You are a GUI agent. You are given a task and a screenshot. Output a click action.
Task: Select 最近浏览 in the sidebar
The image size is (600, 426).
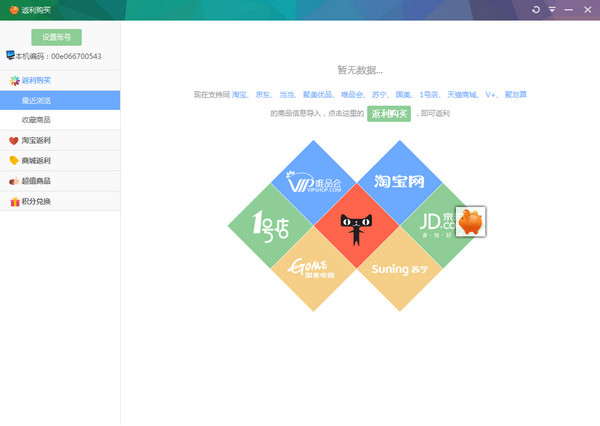60,100
